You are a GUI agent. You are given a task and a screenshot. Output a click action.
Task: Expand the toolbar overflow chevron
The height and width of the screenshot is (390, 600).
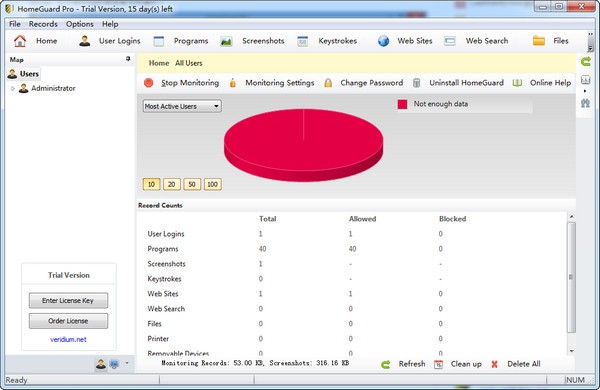[590, 41]
